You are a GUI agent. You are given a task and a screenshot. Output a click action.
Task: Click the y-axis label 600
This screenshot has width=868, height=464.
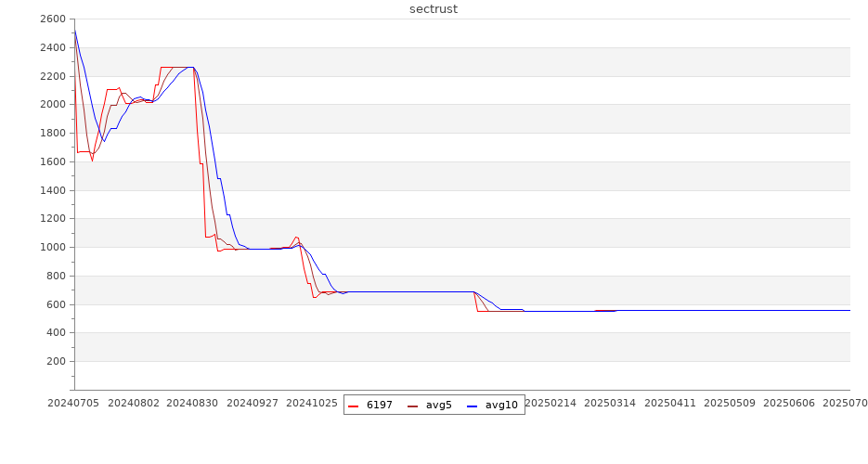(56, 304)
